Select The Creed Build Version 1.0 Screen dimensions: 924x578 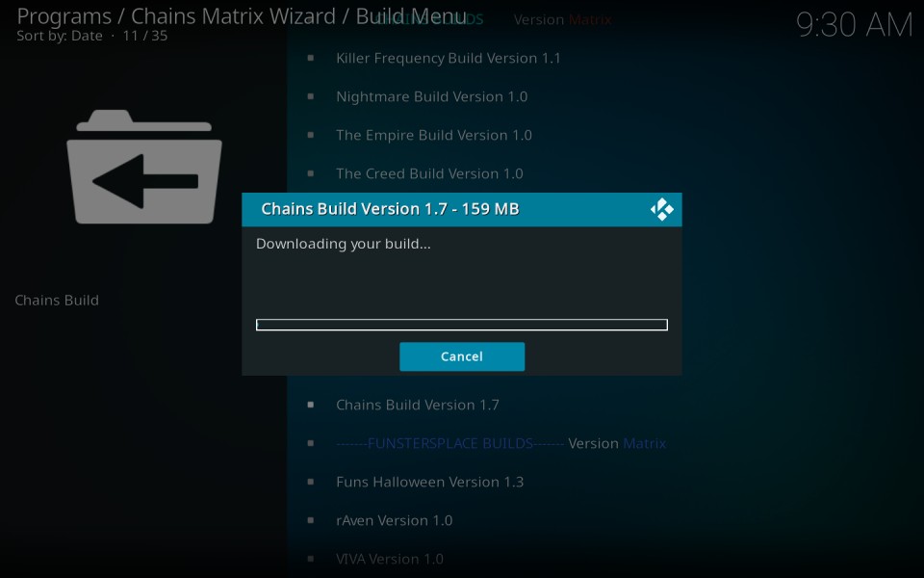[x=429, y=174]
